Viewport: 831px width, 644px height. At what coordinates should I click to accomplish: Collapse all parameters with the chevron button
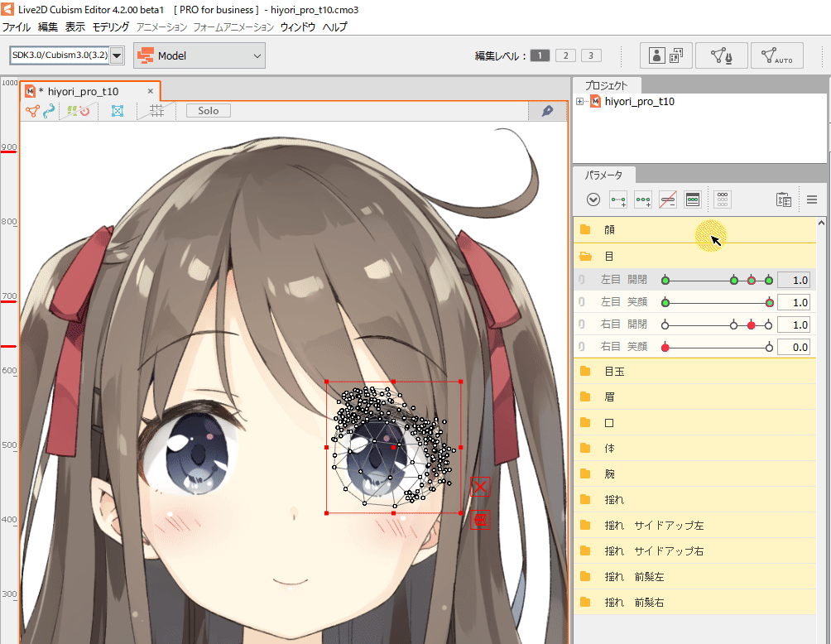coord(593,199)
